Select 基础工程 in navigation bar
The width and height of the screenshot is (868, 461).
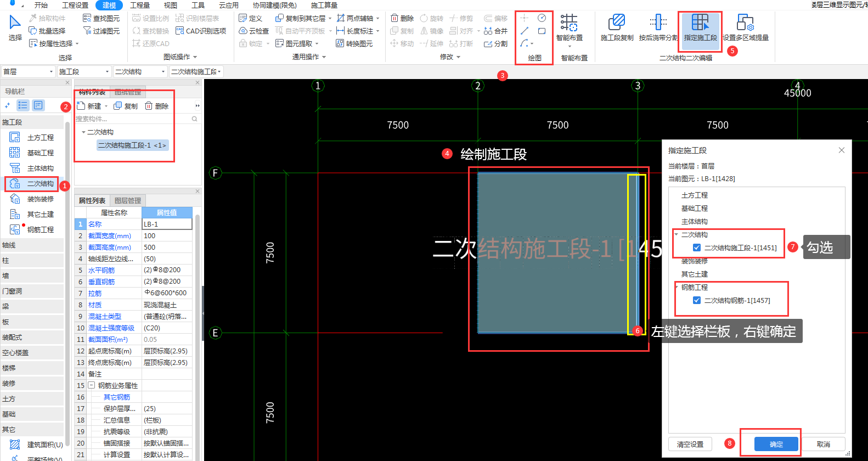tap(33, 153)
